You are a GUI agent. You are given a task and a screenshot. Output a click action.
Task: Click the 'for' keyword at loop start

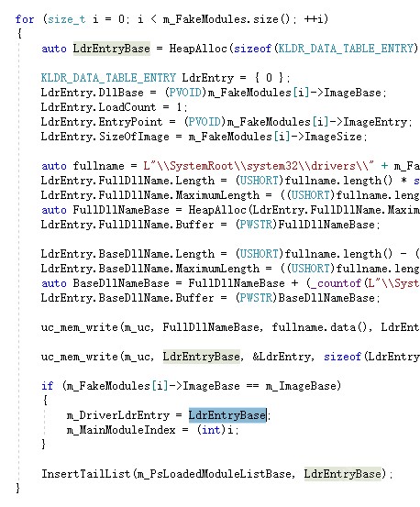pyautogui.click(x=25, y=19)
